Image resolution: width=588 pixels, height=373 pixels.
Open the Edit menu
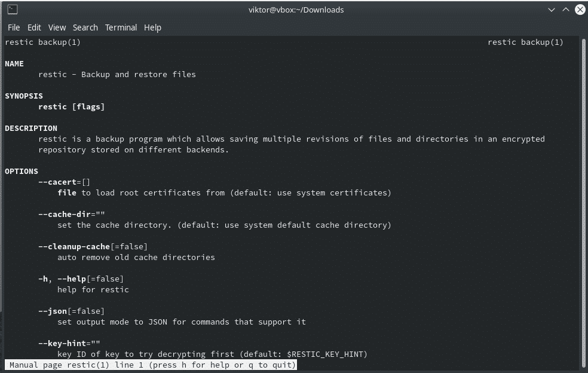click(34, 27)
